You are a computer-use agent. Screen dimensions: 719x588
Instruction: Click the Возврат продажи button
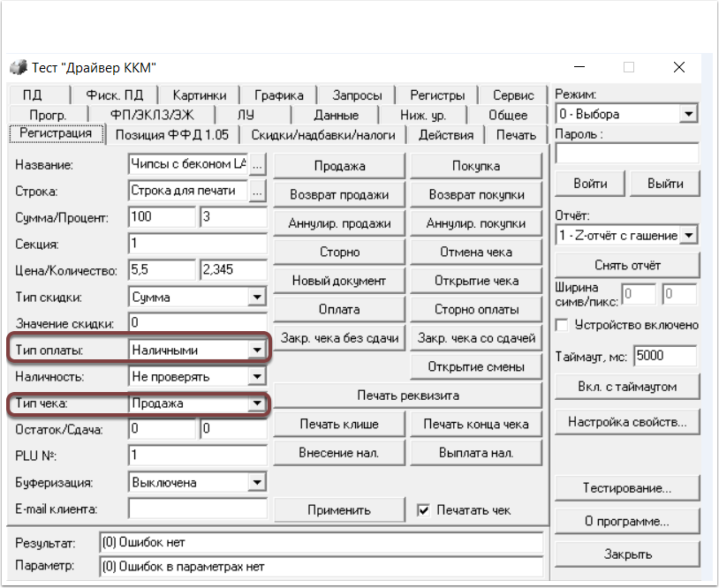[x=339, y=195]
